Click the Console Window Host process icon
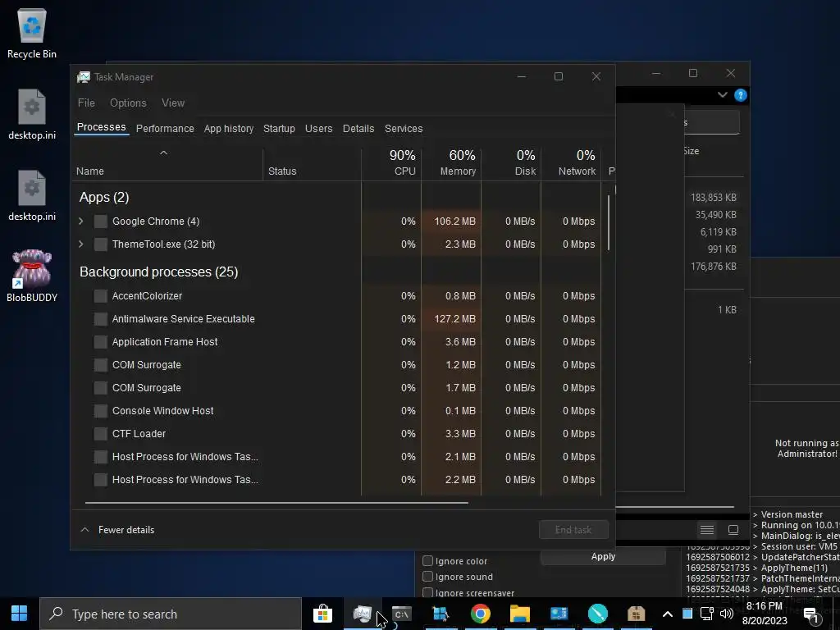 click(101, 411)
